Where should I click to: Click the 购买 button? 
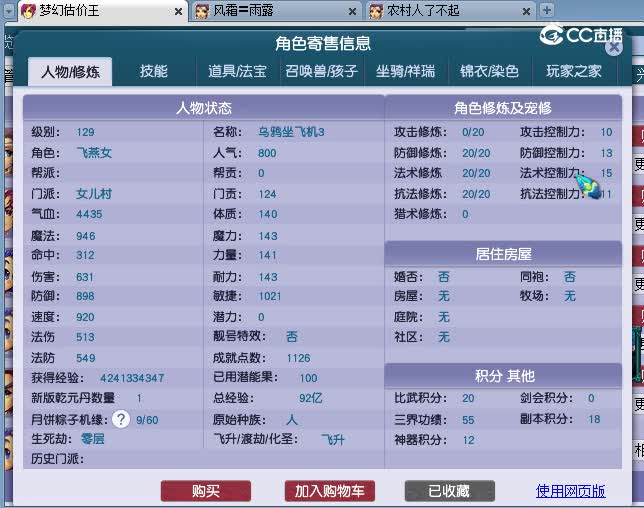coord(206,491)
